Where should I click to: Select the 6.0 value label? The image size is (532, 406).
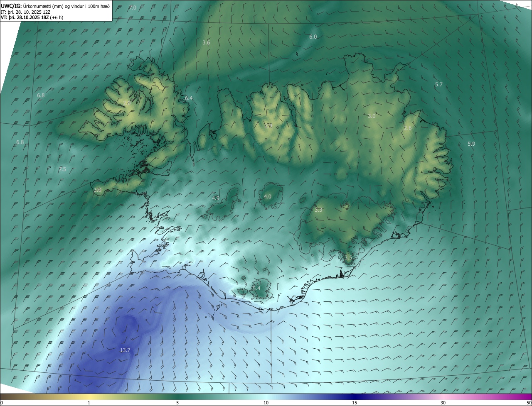[x=313, y=37]
